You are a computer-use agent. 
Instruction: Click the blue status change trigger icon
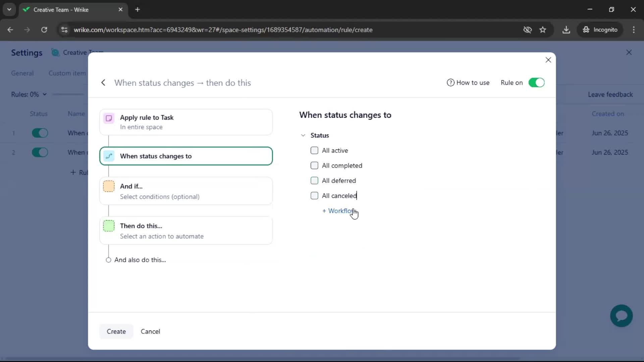(x=109, y=156)
